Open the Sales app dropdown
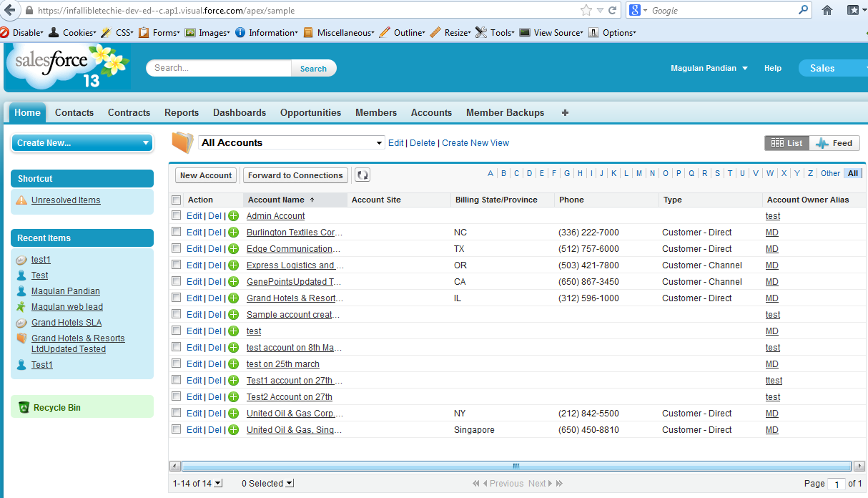Image resolution: width=868 pixels, height=498 pixels. pyautogui.click(x=833, y=68)
